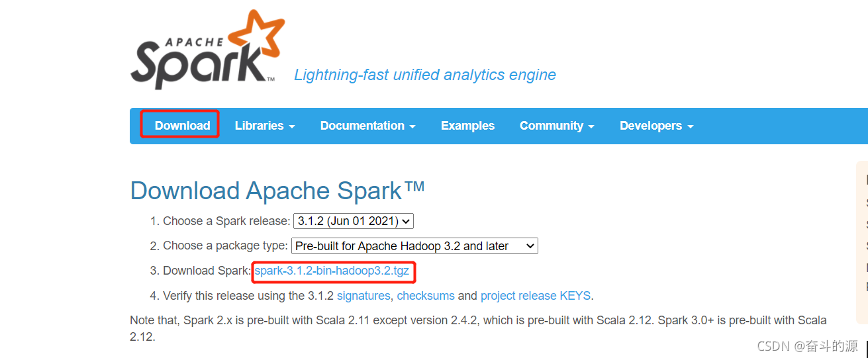The width and height of the screenshot is (868, 358).
Task: Go to the Examples page
Action: (x=467, y=126)
